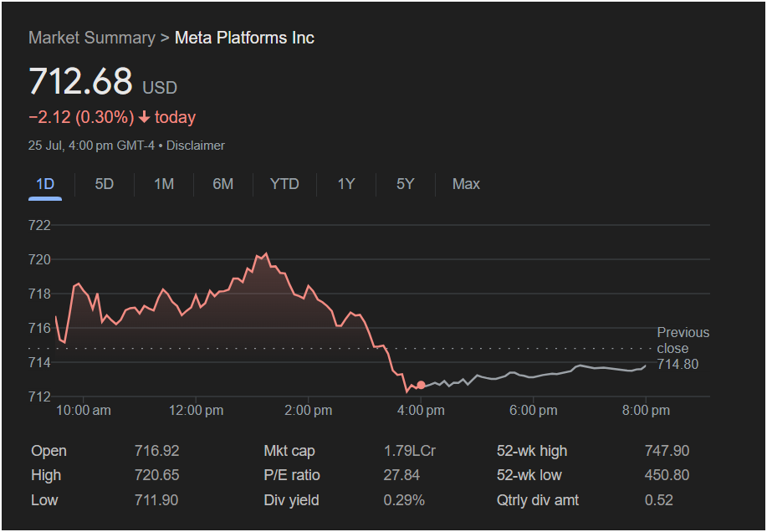Click the Meta Platforms Inc title
767x532 pixels.
click(244, 38)
